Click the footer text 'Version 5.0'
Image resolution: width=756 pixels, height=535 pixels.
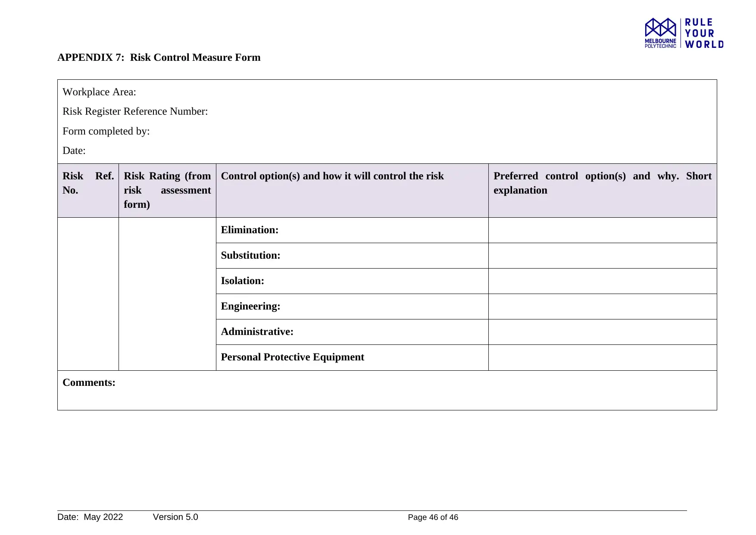pos(175,517)
